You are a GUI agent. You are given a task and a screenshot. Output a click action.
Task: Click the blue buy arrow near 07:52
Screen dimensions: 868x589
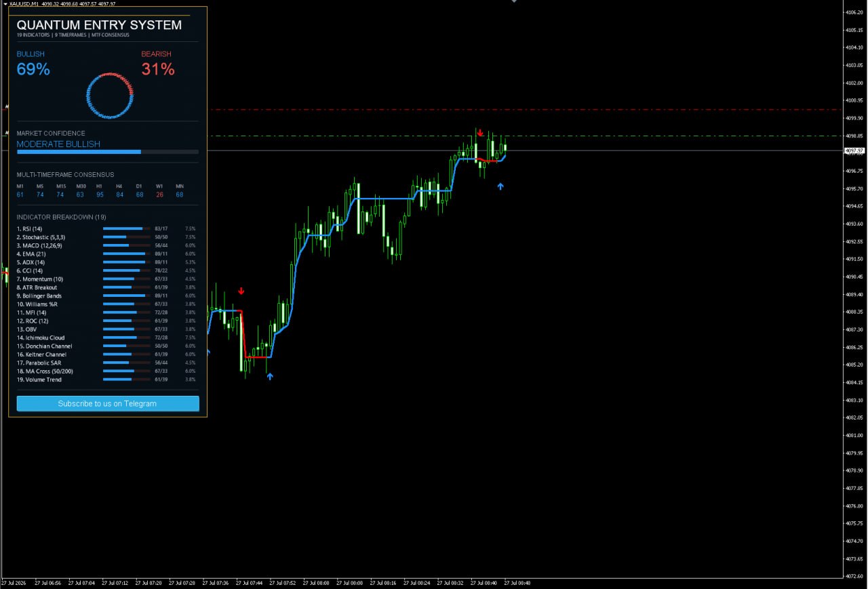[270, 376]
